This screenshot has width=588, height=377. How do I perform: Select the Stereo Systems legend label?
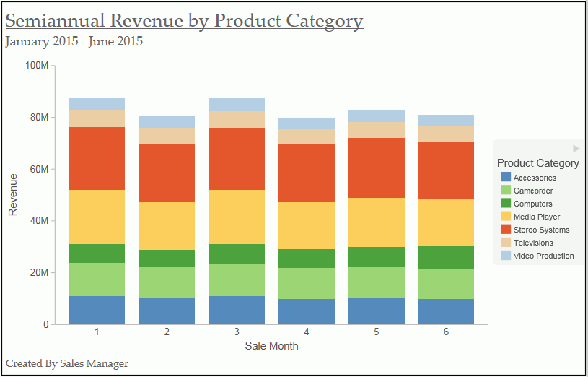coord(542,230)
